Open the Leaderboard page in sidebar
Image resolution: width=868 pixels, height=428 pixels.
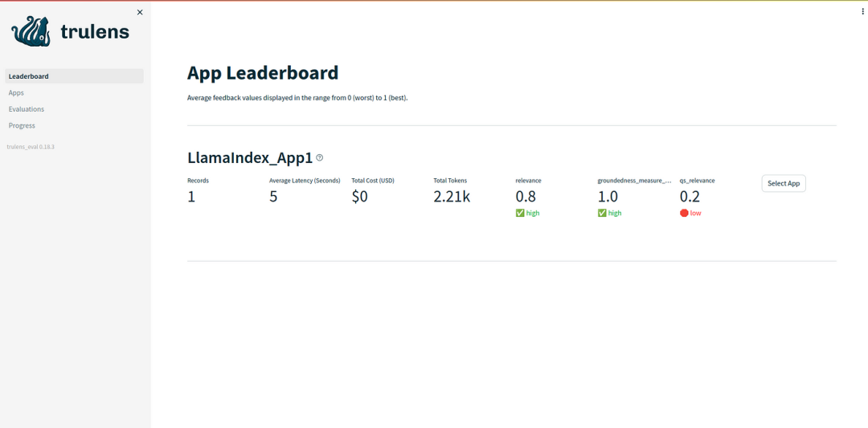point(74,76)
